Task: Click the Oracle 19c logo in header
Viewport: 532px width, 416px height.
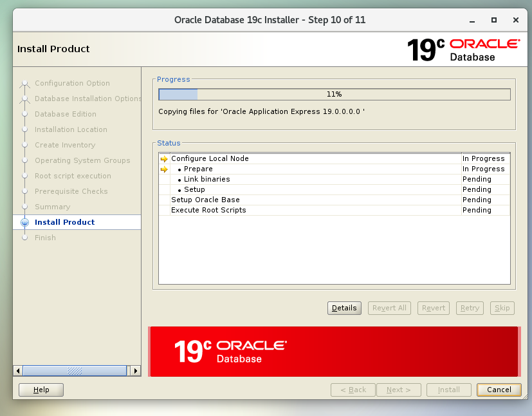Action: tap(463, 50)
